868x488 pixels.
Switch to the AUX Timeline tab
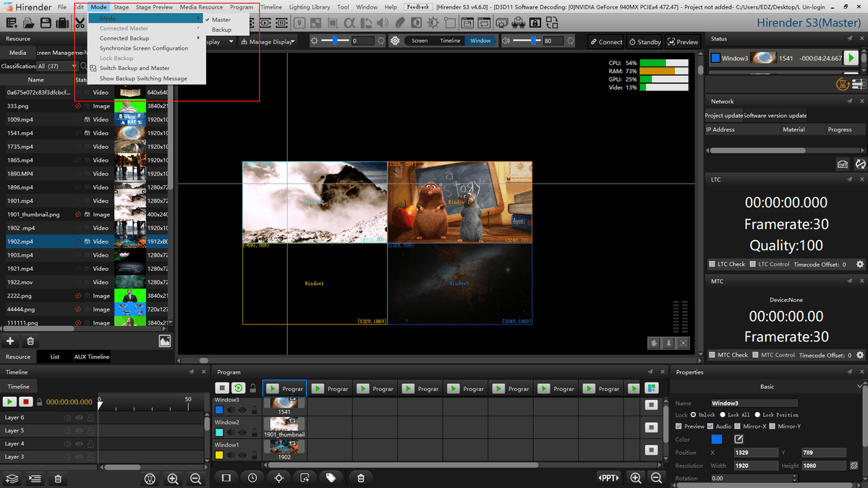(92, 356)
